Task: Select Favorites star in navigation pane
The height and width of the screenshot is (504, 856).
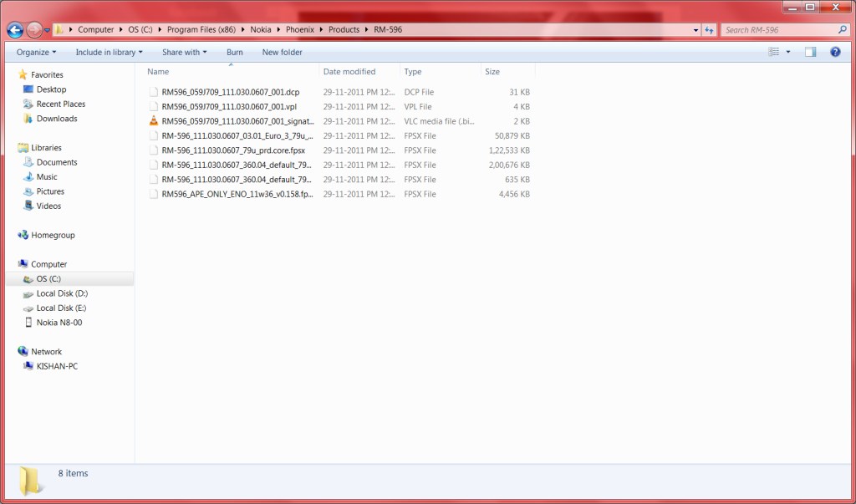Action: coord(23,74)
